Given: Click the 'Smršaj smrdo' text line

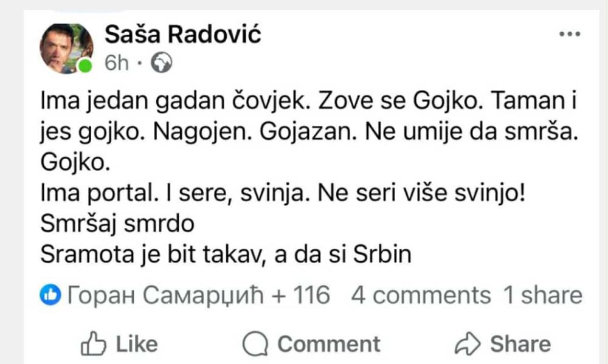Looking at the screenshot, I should [x=117, y=224].
